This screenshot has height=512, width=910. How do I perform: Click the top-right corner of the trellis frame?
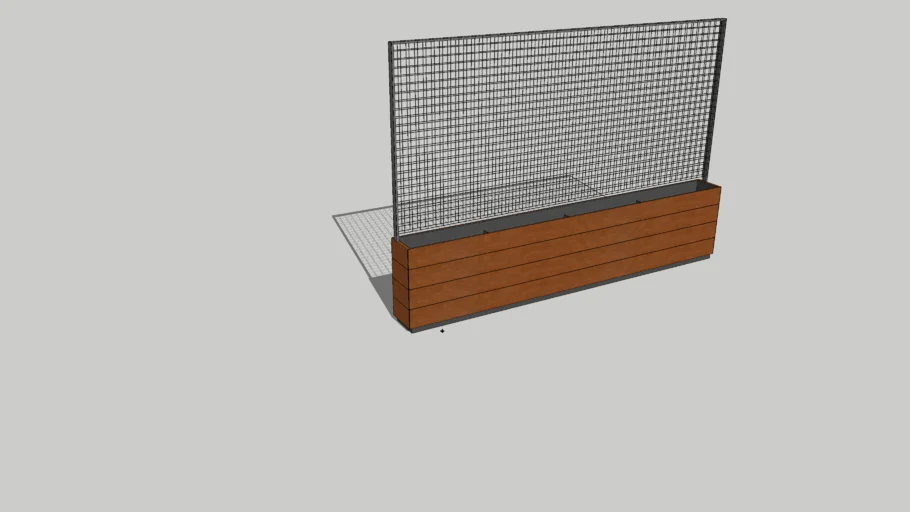click(723, 21)
